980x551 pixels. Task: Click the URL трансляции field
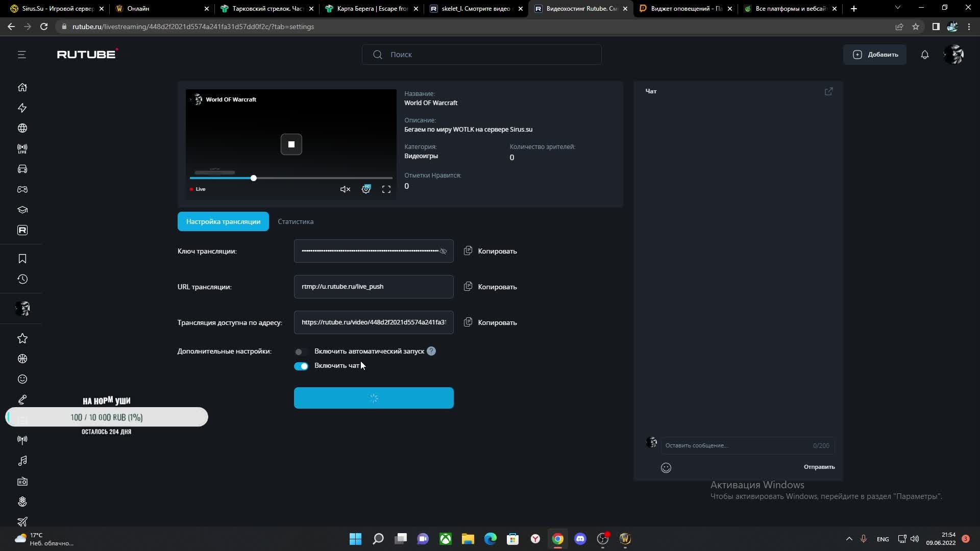pyautogui.click(x=374, y=287)
